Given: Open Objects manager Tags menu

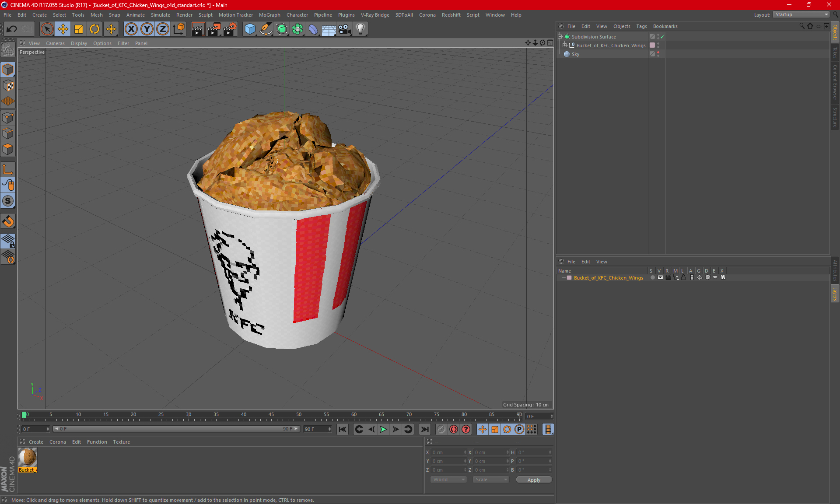Looking at the screenshot, I should click(x=641, y=26).
